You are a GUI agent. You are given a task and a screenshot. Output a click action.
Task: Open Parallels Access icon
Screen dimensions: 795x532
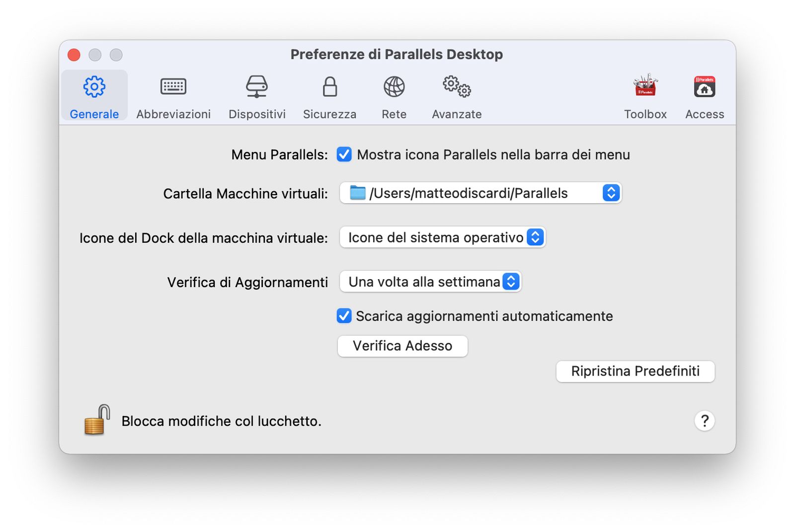click(x=705, y=87)
